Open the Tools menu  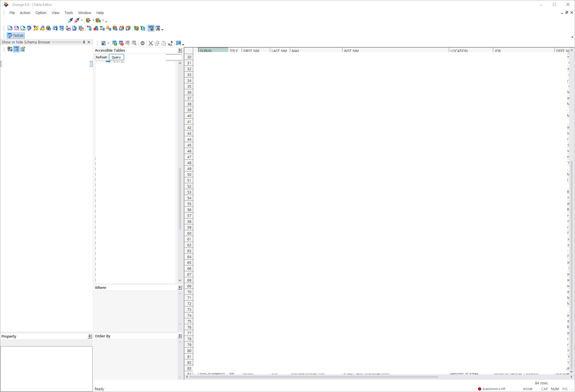tap(68, 13)
